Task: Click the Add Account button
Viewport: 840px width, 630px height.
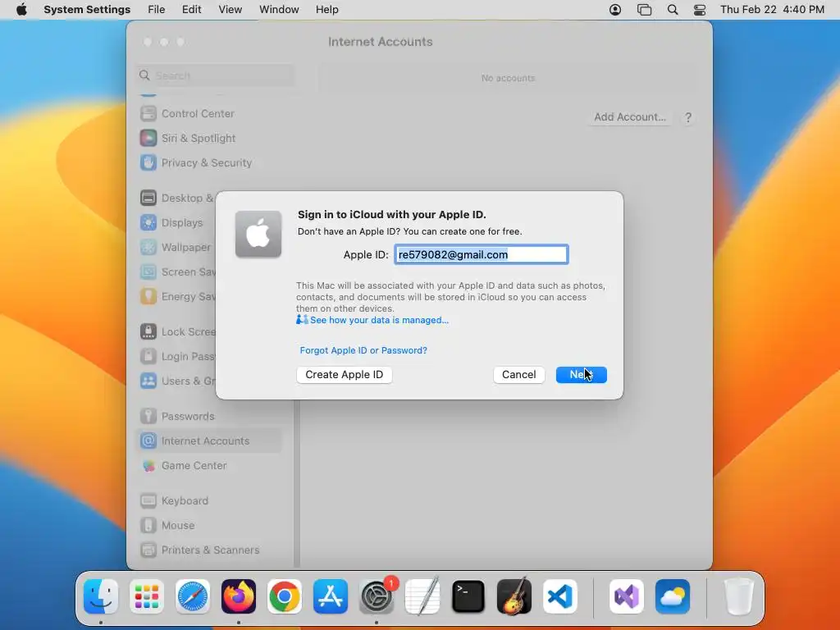Action: pos(629,117)
